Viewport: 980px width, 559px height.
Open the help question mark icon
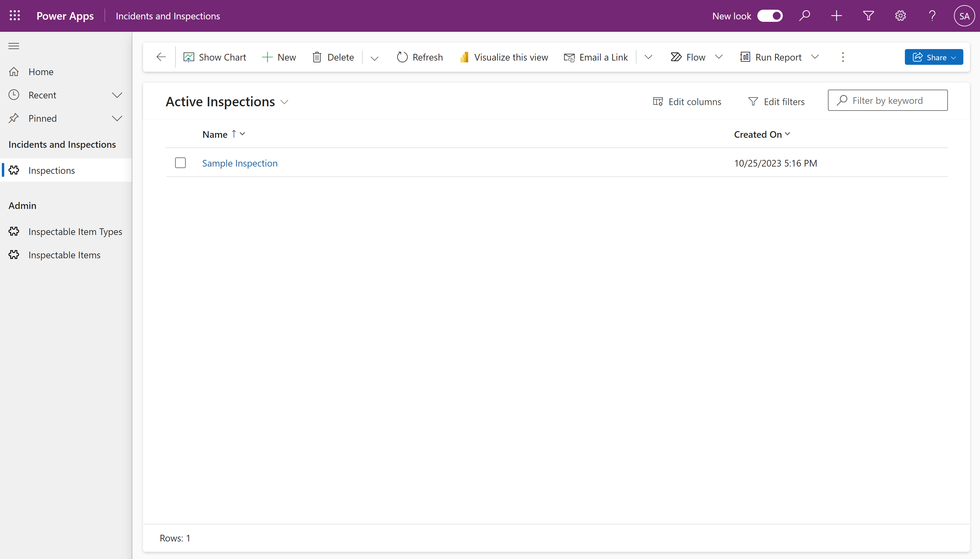932,16
